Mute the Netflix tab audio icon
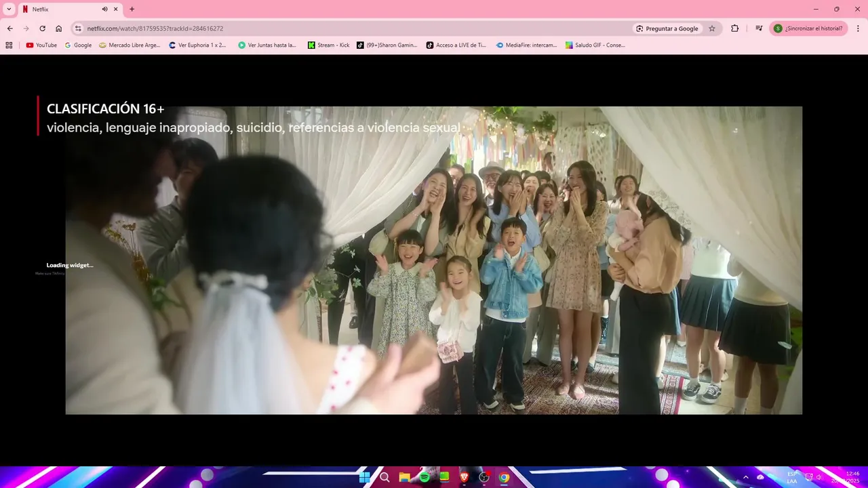 [104, 9]
